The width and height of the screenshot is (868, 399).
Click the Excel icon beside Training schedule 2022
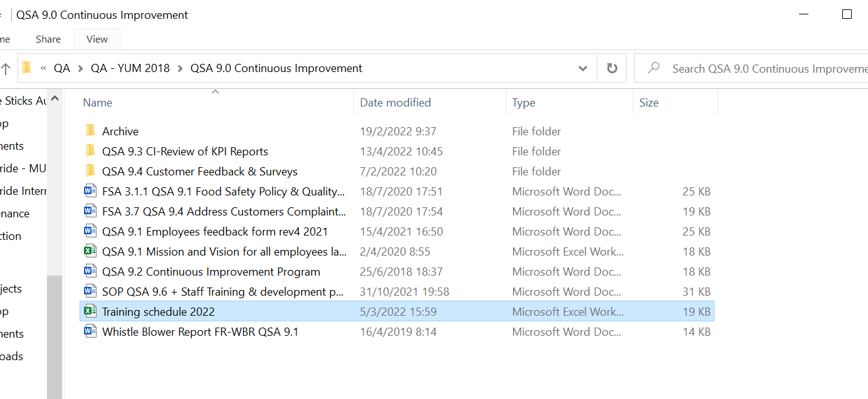point(90,311)
